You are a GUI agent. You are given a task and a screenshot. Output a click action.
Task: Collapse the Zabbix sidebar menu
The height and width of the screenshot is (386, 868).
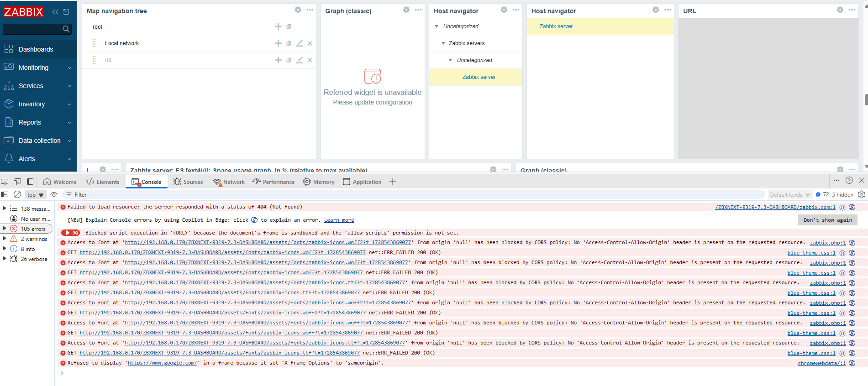point(55,12)
